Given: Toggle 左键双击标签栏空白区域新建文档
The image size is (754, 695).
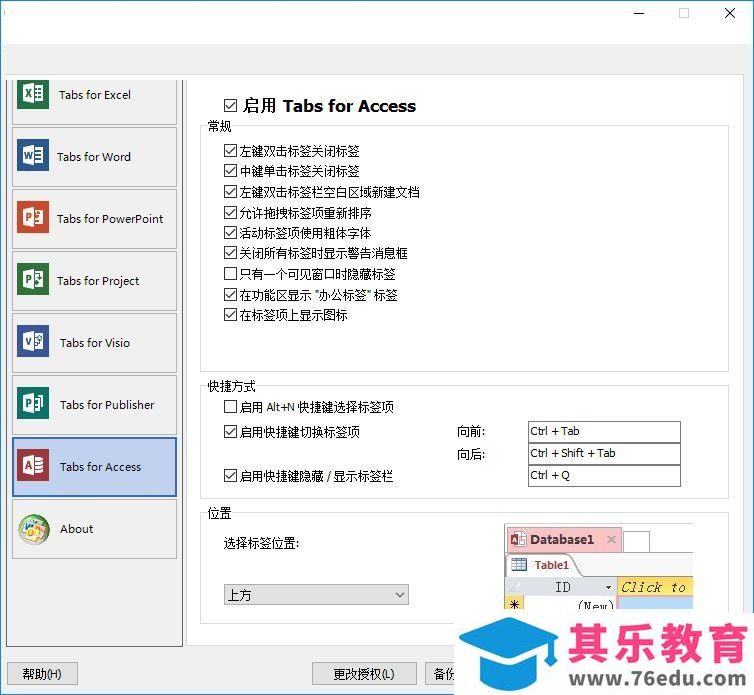Looking at the screenshot, I should click(230, 192).
